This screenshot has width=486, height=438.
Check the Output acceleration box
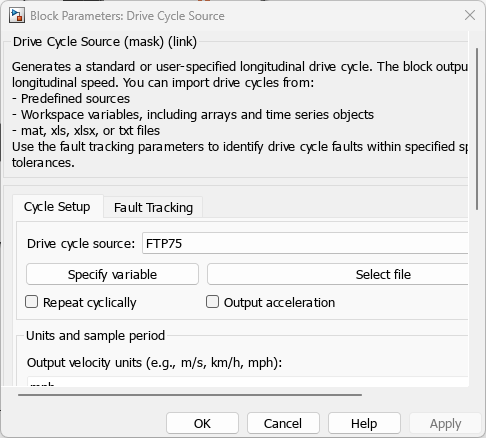coord(212,302)
